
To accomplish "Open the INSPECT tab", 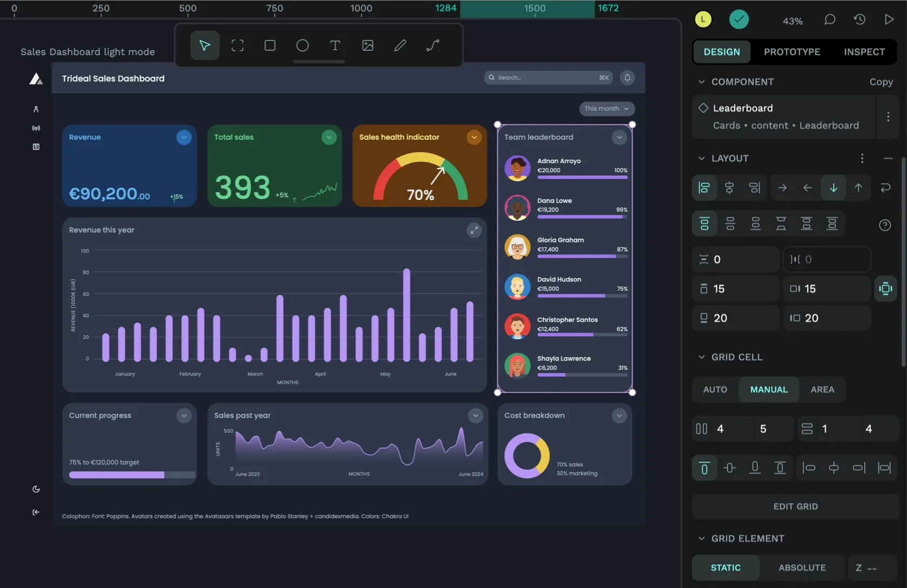I will [x=864, y=52].
